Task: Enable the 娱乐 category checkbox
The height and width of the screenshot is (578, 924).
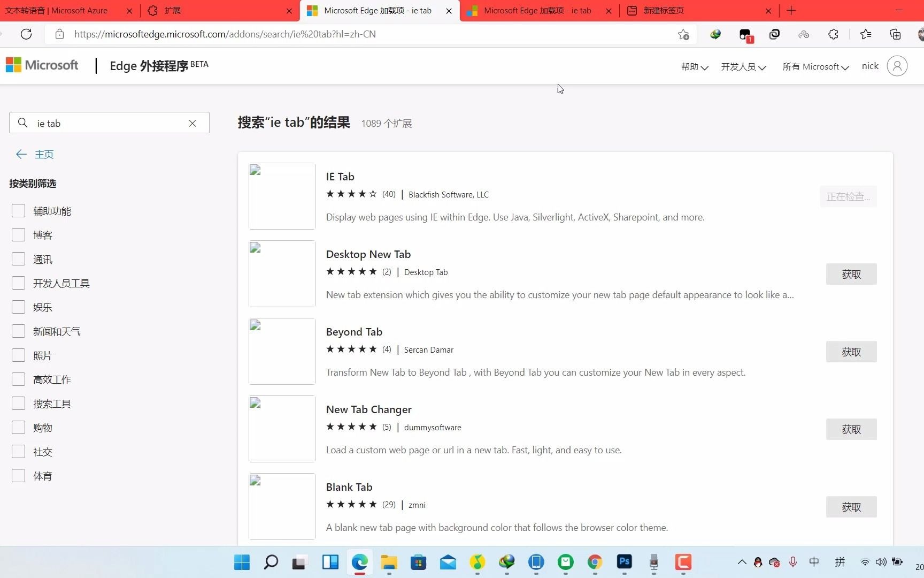Action: coord(18,307)
